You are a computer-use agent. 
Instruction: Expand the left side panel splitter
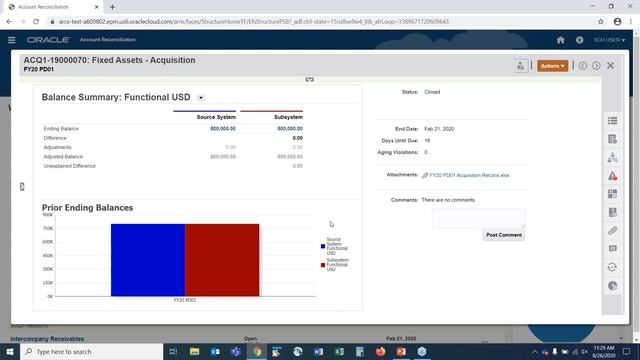click(22, 187)
